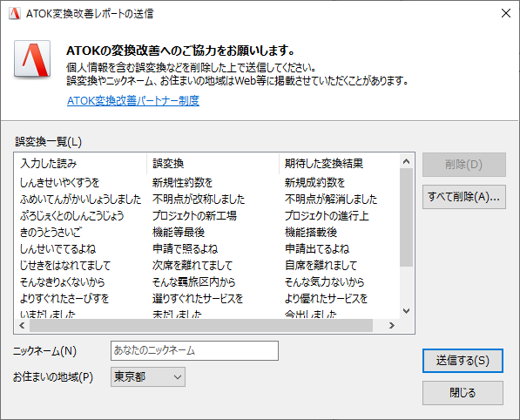Click the 誤変換 column header
520x420 pixels.
point(213,163)
